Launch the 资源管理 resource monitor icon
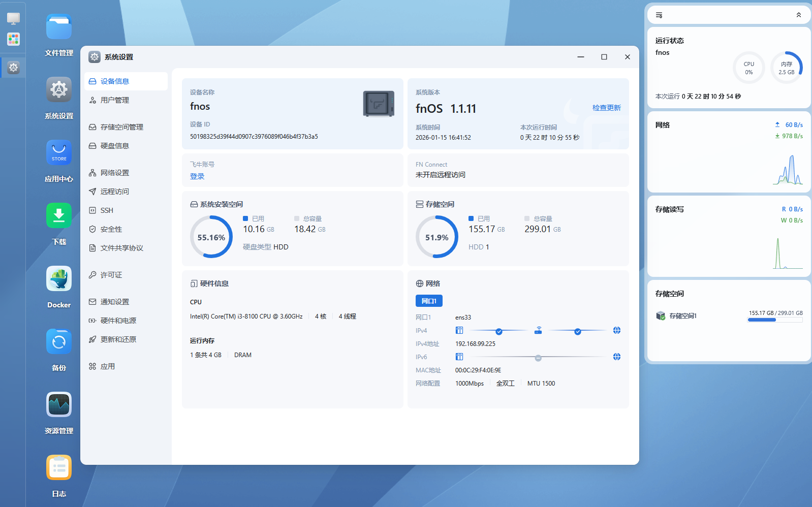Screen dimensions: 812x507 [x=59, y=404]
